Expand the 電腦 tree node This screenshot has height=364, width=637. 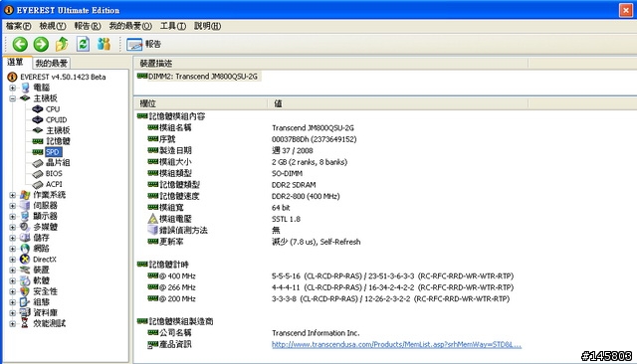click(x=13, y=88)
